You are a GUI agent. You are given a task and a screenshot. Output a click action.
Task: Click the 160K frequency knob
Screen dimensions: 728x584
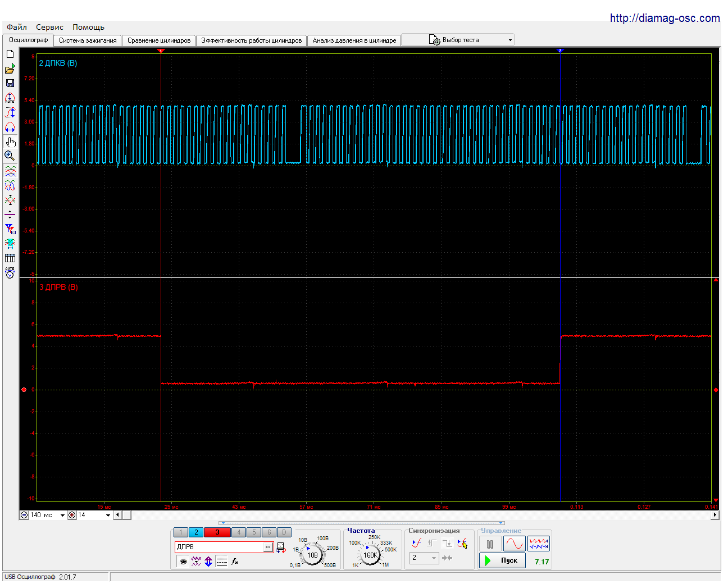coord(370,555)
